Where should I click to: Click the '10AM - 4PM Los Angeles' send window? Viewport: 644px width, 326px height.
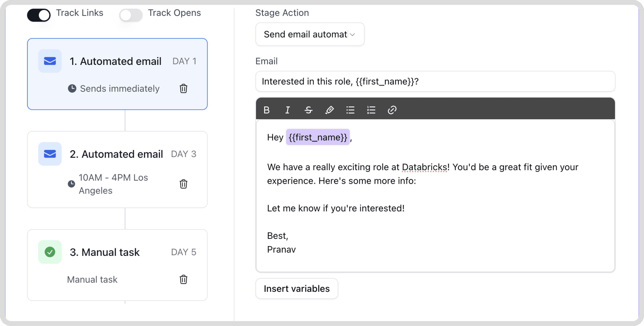point(113,184)
